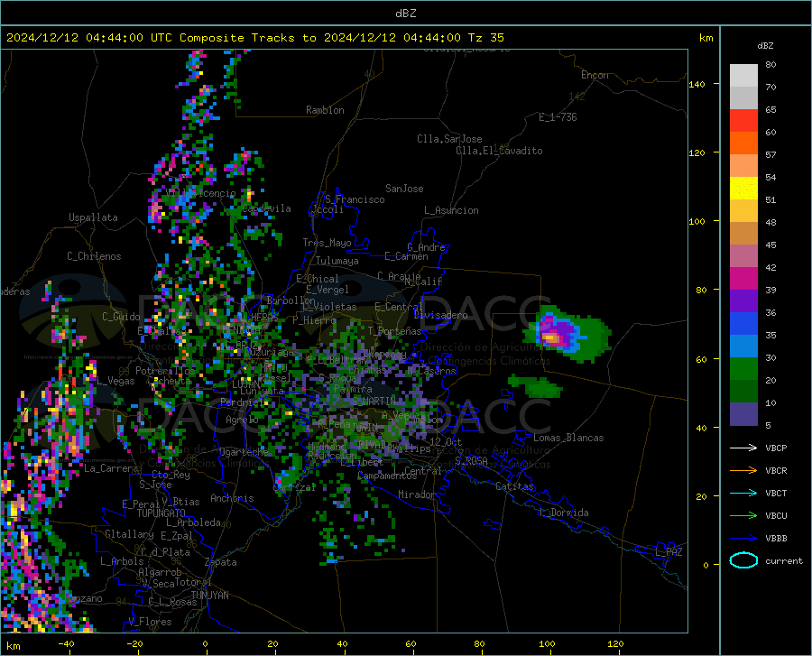This screenshot has height=656, width=812.
Task: Pick the dark blue 35-36 dBZ swatch
Action: (743, 324)
